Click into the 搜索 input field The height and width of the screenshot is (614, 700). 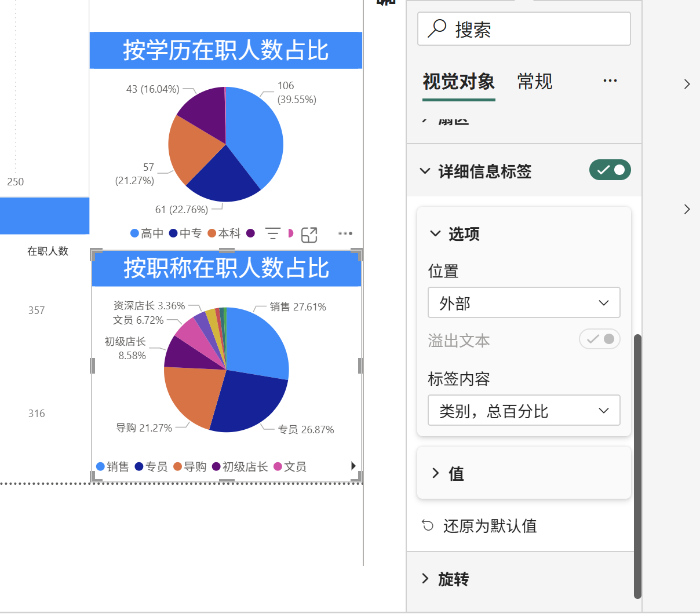tap(539, 29)
